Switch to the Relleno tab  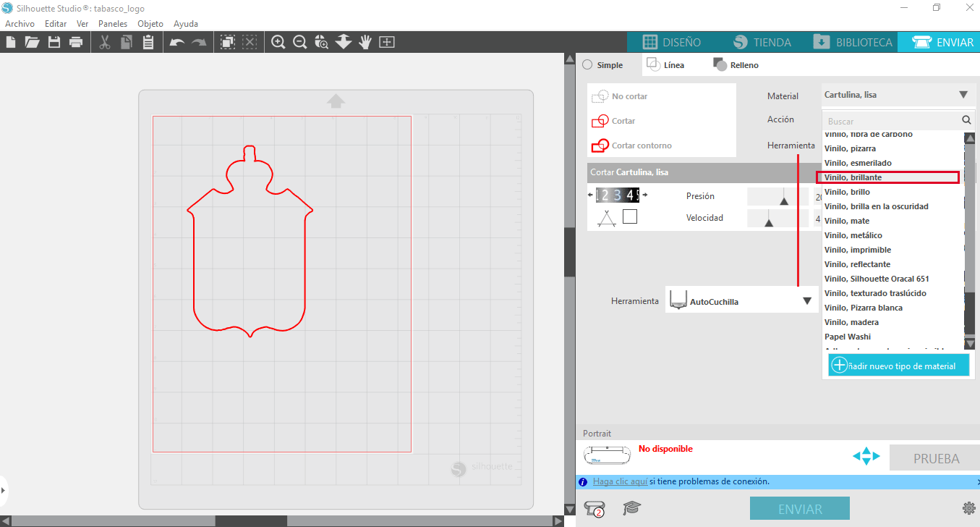pos(736,65)
